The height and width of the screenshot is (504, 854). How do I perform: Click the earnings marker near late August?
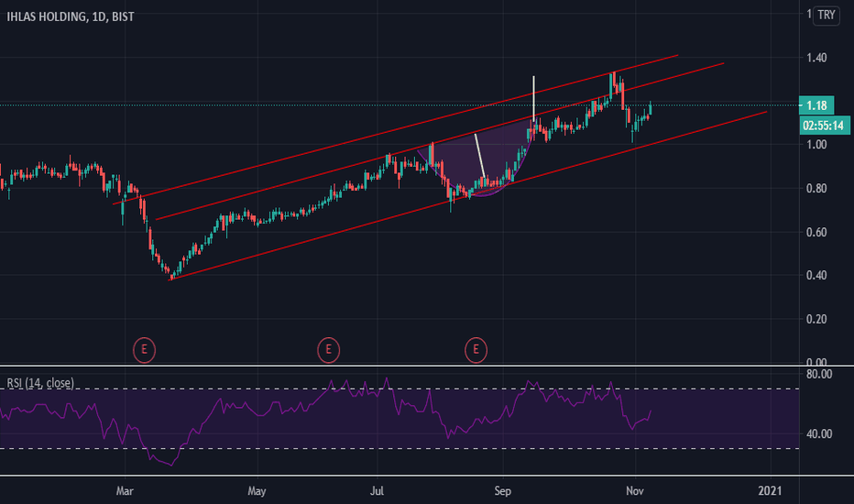(x=476, y=350)
